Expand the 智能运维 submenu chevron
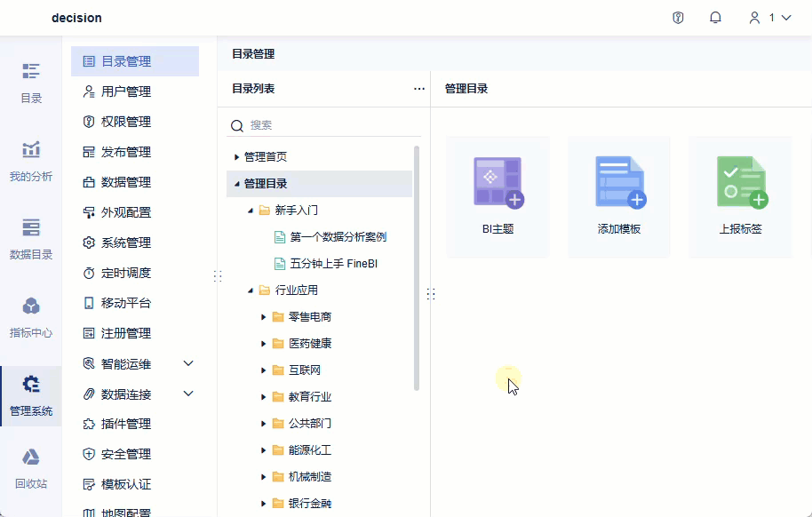 click(x=187, y=363)
